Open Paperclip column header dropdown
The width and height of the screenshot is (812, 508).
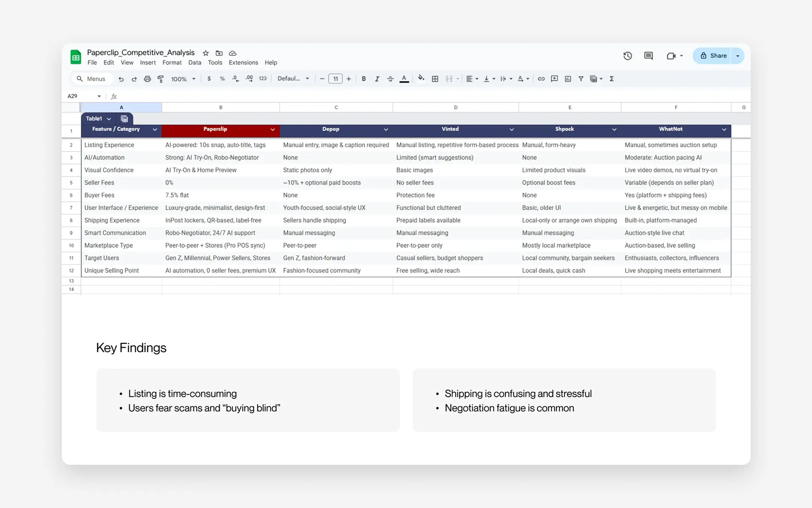click(x=273, y=130)
